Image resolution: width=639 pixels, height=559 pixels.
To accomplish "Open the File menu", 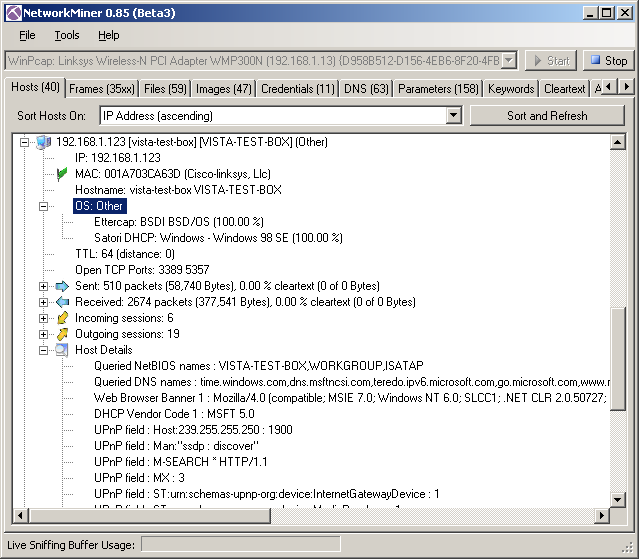I will click(27, 35).
